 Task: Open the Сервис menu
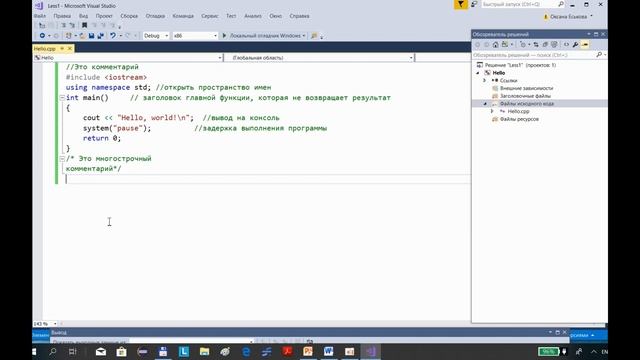pos(209,16)
